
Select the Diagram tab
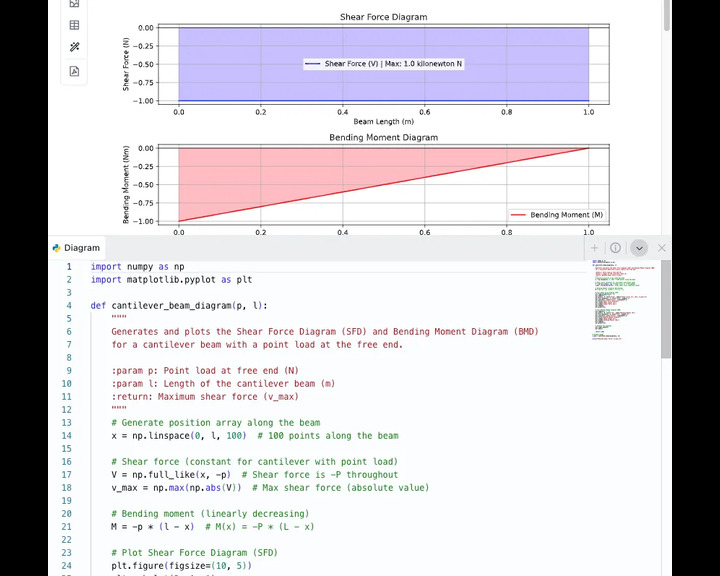tap(77, 248)
